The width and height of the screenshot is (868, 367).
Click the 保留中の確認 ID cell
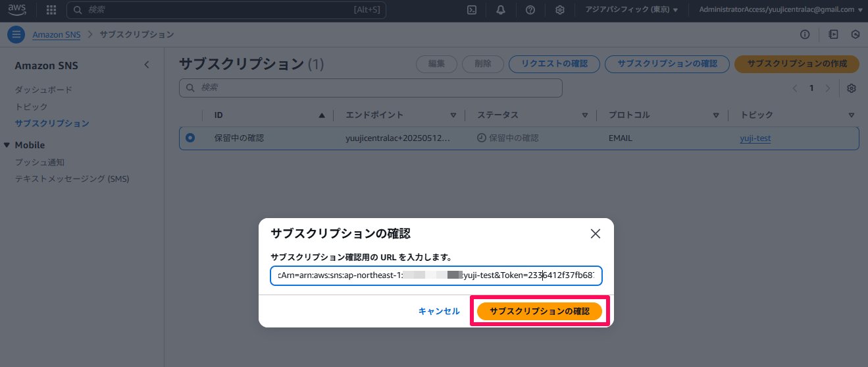(x=239, y=138)
